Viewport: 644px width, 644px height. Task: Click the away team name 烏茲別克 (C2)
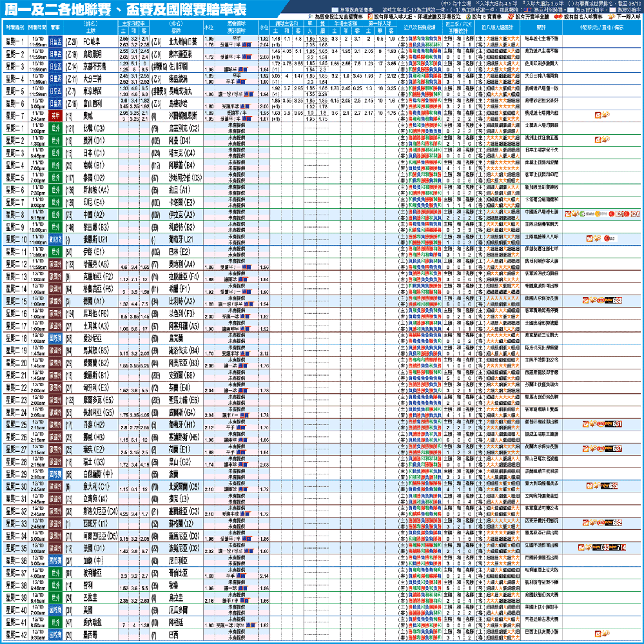coord(184,128)
